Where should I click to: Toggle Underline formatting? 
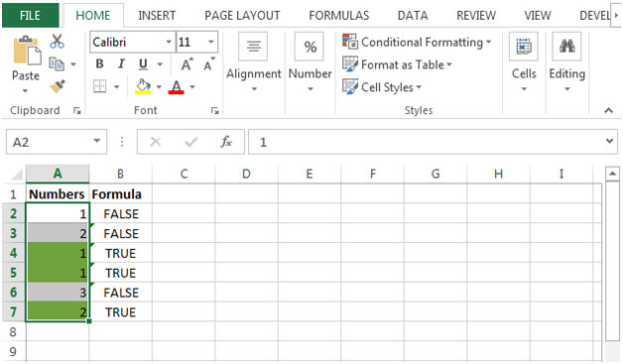pyautogui.click(x=143, y=64)
